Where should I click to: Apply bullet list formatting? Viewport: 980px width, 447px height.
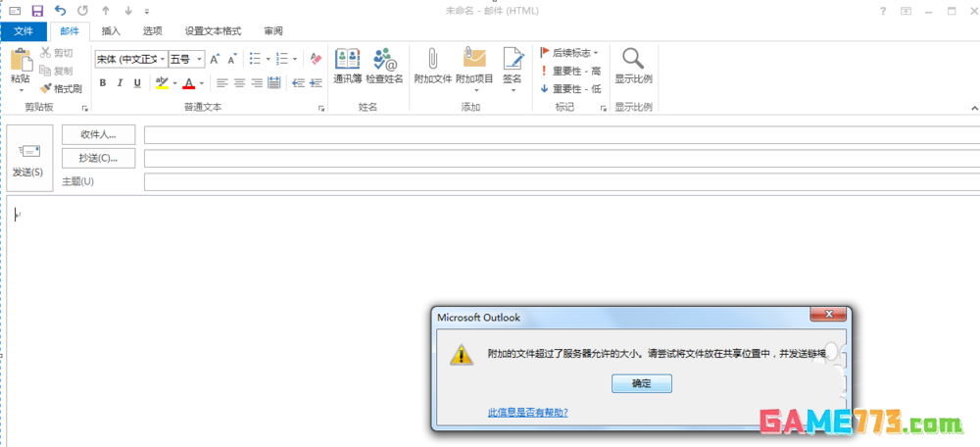coord(255,59)
